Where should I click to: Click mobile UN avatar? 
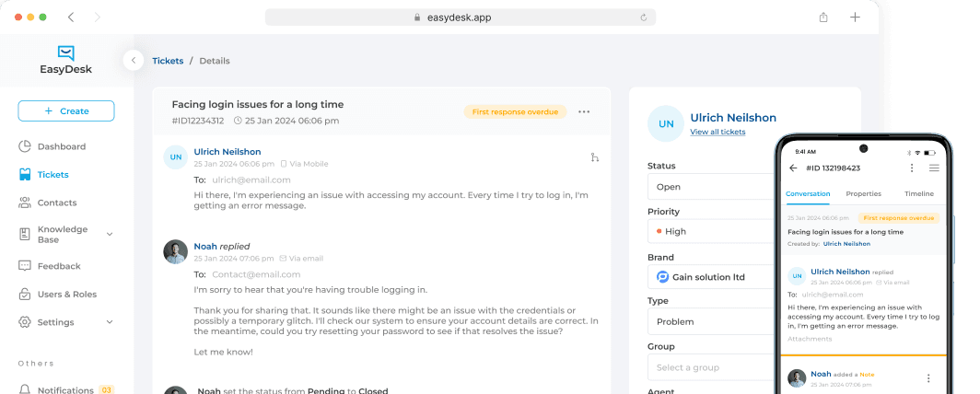coord(796,275)
